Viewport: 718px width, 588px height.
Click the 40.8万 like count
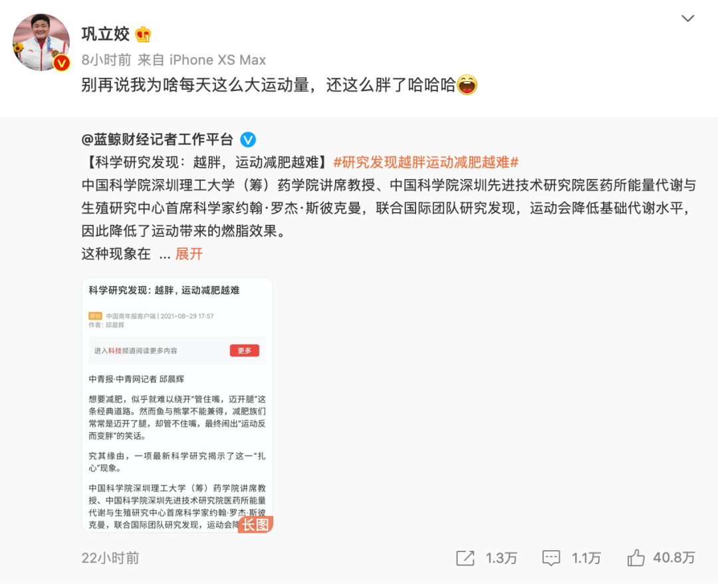coord(674,558)
